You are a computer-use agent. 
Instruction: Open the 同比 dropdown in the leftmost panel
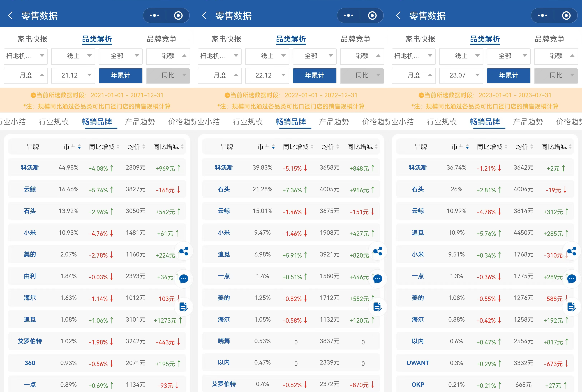[168, 75]
